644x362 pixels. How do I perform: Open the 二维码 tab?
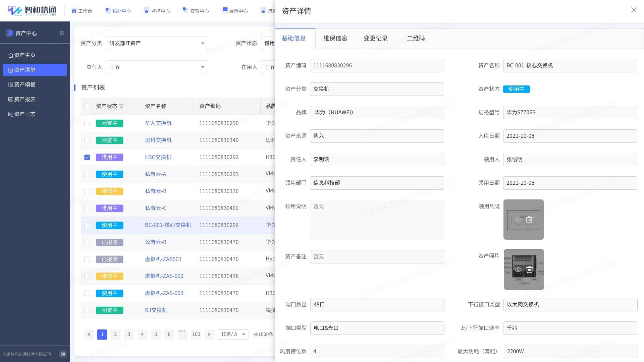(416, 39)
